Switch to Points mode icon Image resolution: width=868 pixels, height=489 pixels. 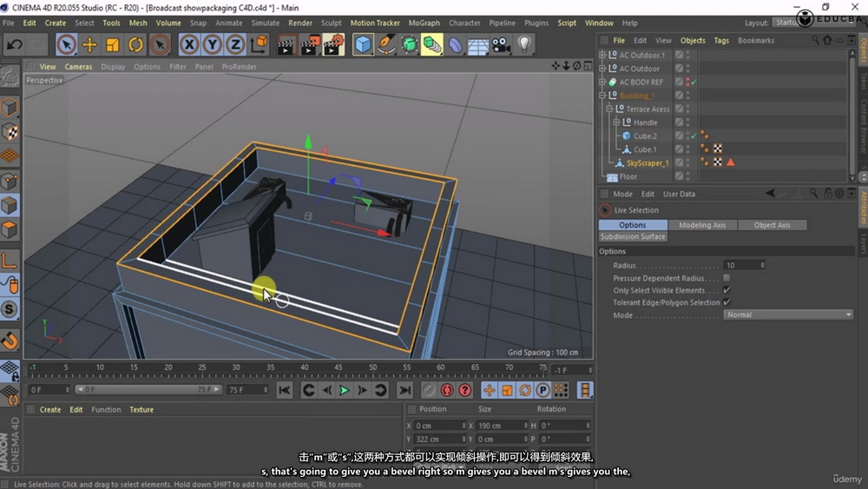pos(10,181)
